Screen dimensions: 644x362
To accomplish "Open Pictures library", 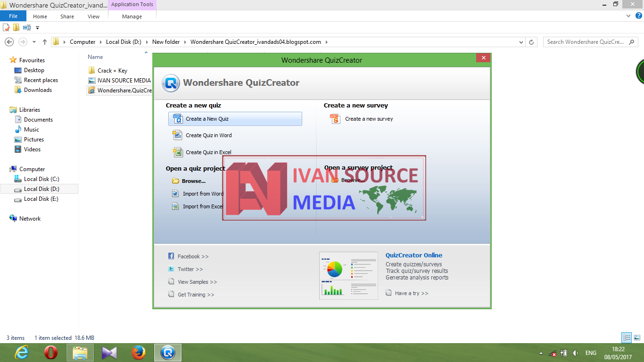I will [x=34, y=140].
